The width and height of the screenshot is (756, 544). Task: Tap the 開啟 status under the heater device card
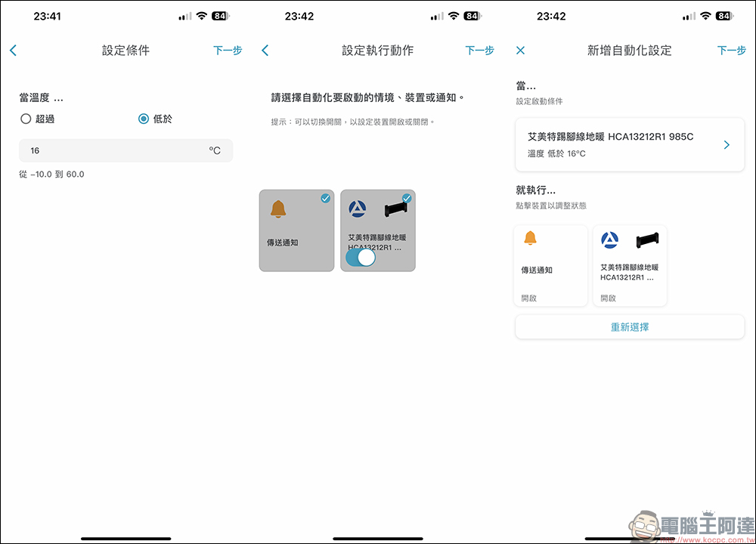coord(608,298)
